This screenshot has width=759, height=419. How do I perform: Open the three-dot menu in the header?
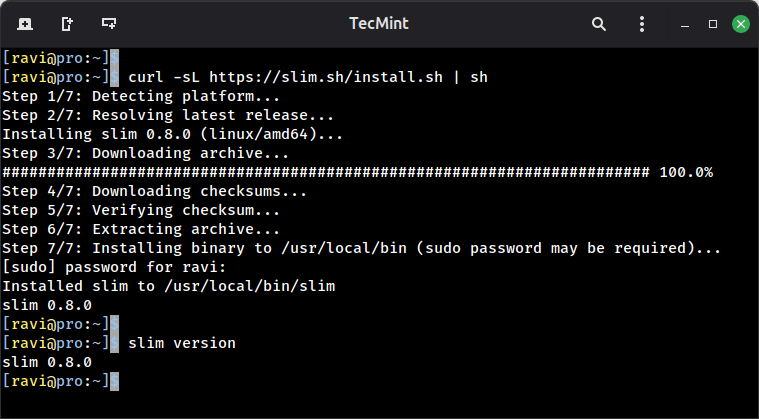(x=642, y=23)
